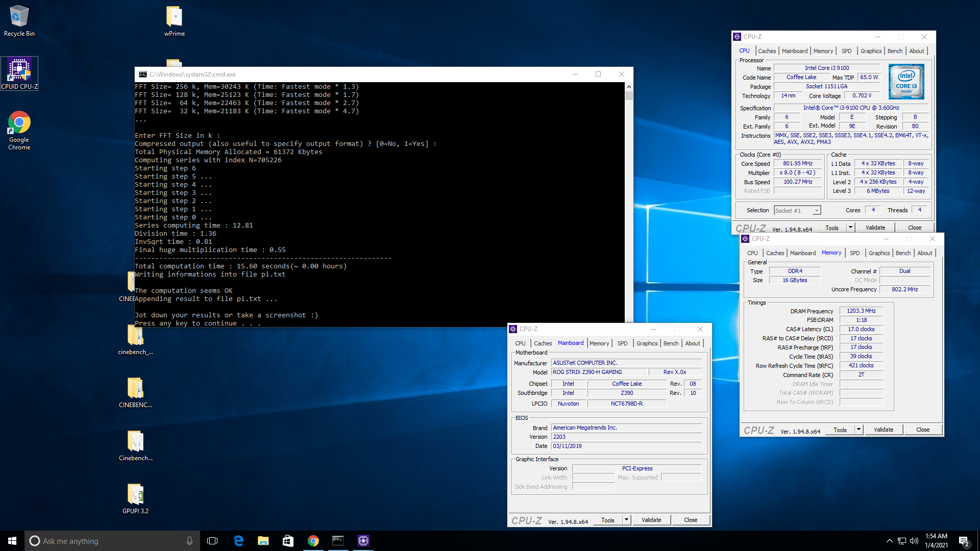The width and height of the screenshot is (980, 551).
Task: Open About tab in Mainboard window
Action: 693,343
